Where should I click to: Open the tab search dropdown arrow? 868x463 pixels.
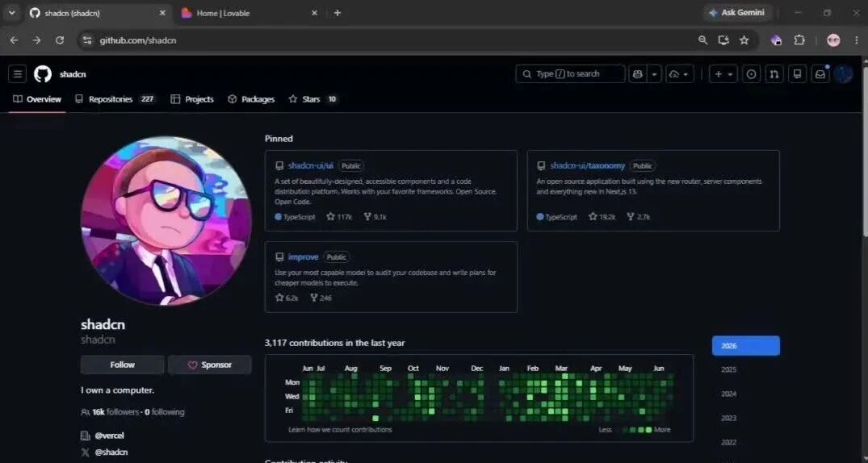pos(12,13)
